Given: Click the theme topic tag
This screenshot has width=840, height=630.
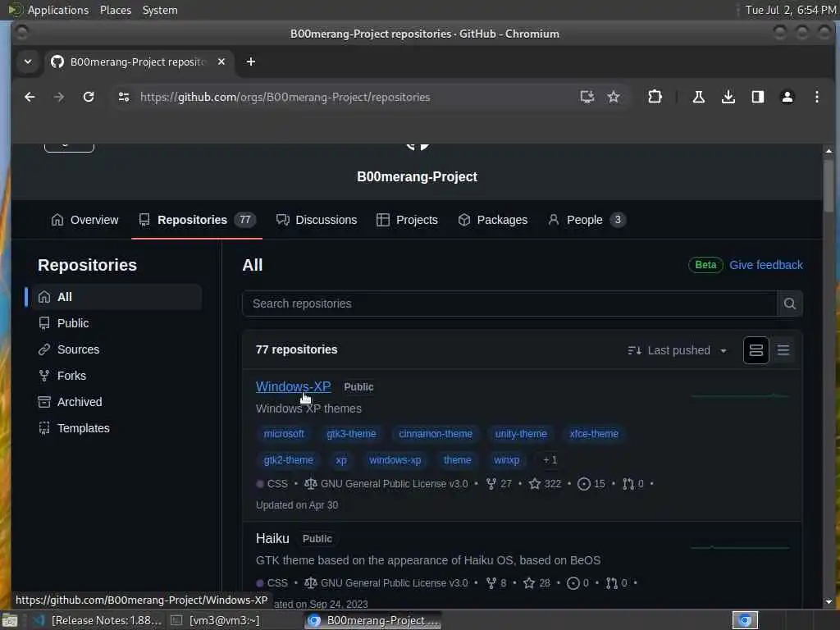Looking at the screenshot, I should click(458, 460).
